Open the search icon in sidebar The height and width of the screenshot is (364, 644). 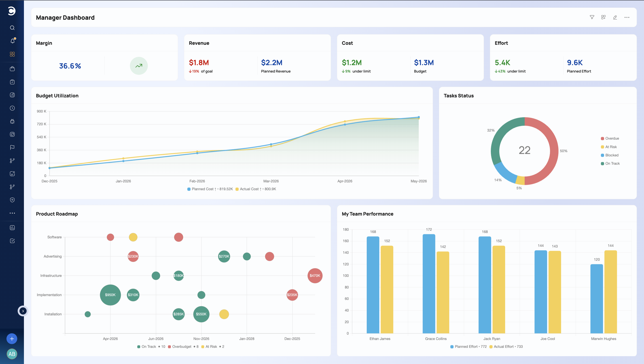pyautogui.click(x=12, y=28)
